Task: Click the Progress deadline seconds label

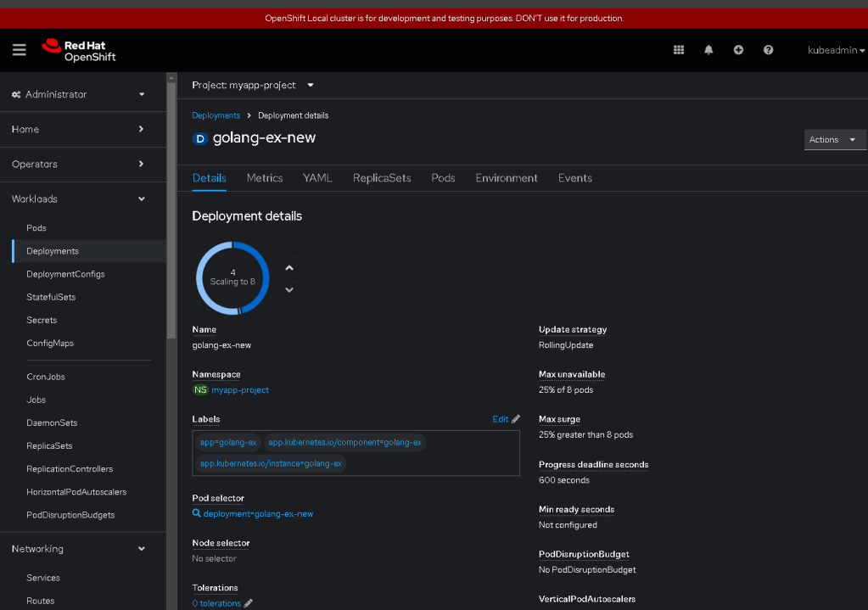Action: pyautogui.click(x=593, y=464)
